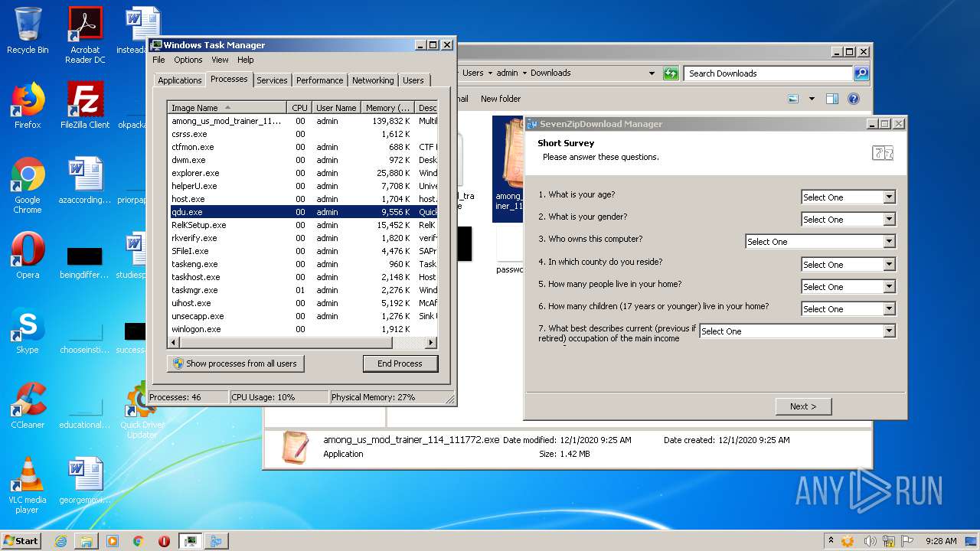Sort processes by Image Name column
The height and width of the screenshot is (551, 980).
228,108
